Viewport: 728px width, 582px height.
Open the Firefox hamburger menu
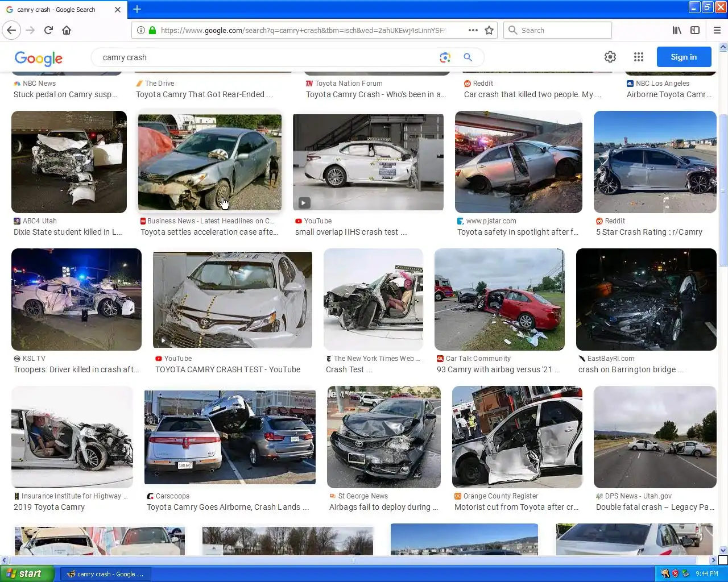pos(717,30)
